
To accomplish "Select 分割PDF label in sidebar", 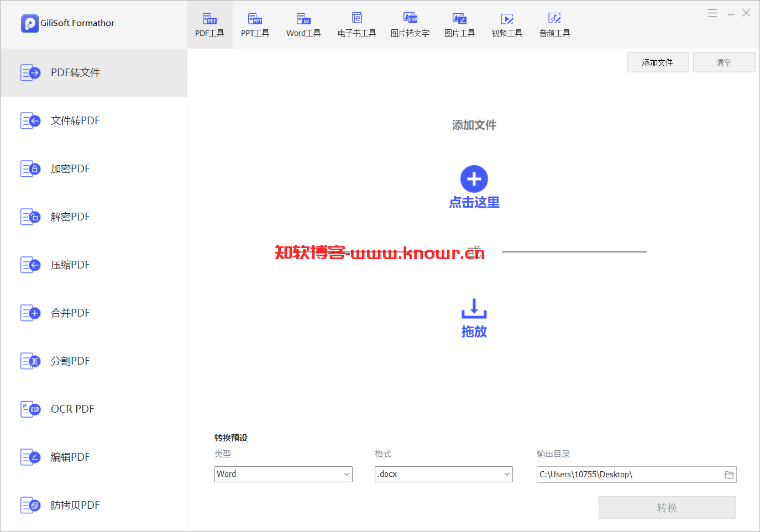I will [x=70, y=361].
